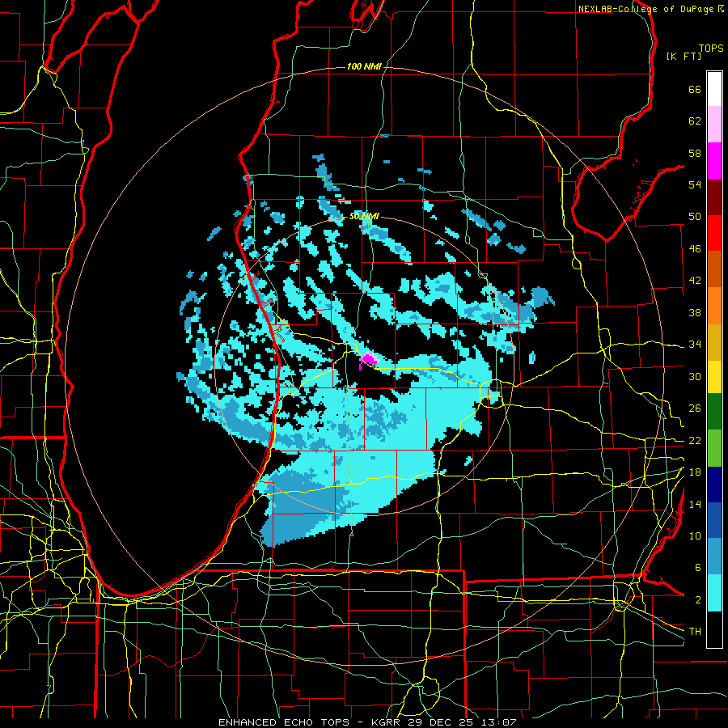Click the legend value 34
The image size is (728, 728).
[695, 345]
